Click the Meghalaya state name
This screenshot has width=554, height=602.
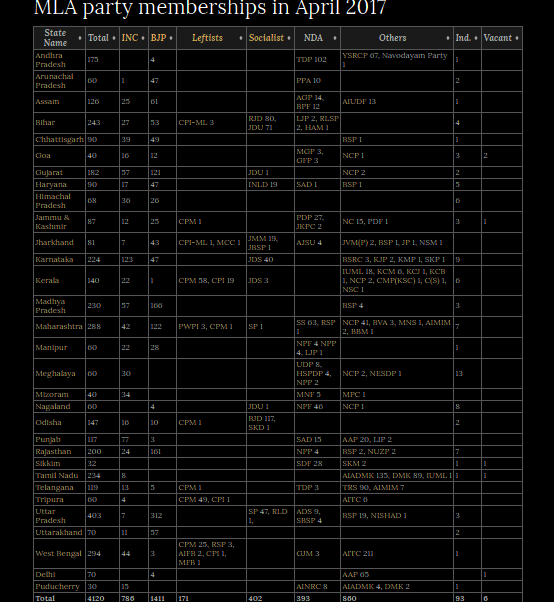click(x=59, y=374)
